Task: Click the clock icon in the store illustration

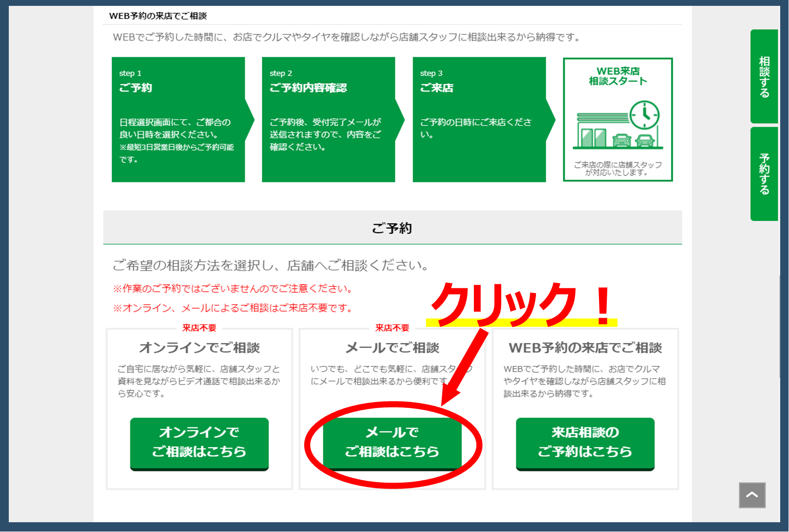Action: pos(644,115)
